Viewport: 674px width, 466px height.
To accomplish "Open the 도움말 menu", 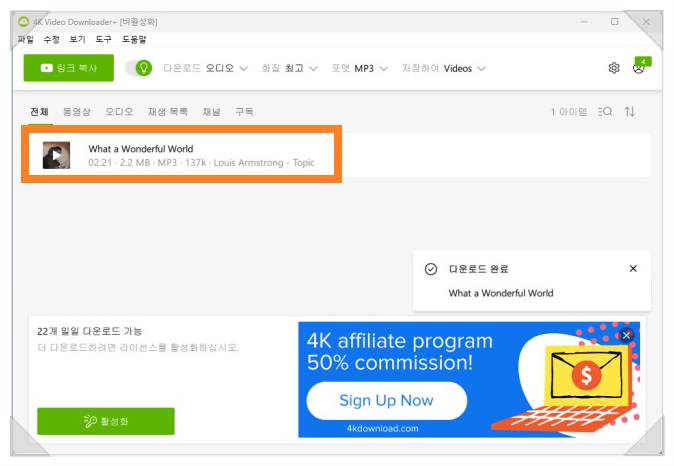I will point(134,40).
